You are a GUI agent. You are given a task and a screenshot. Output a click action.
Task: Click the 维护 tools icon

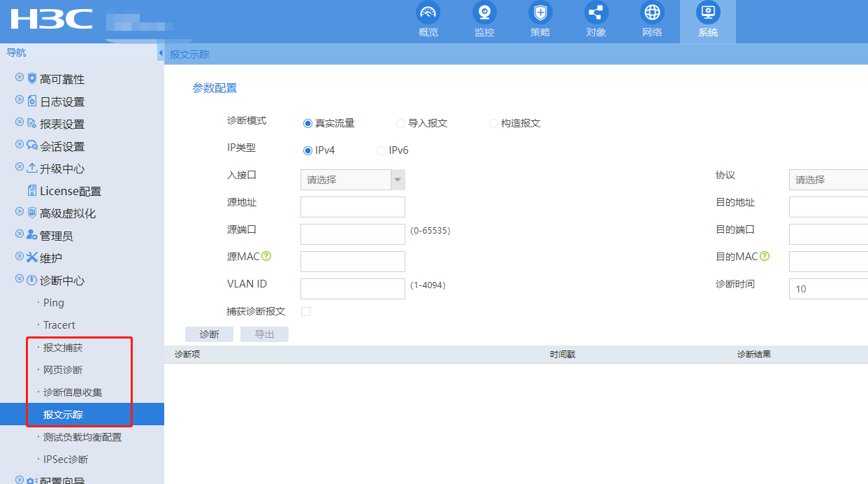coord(32,257)
